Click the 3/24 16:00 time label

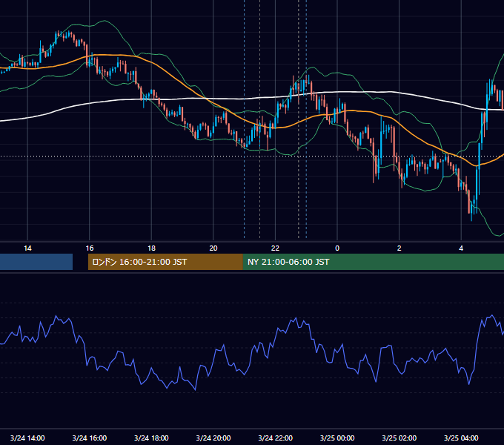[x=90, y=438]
